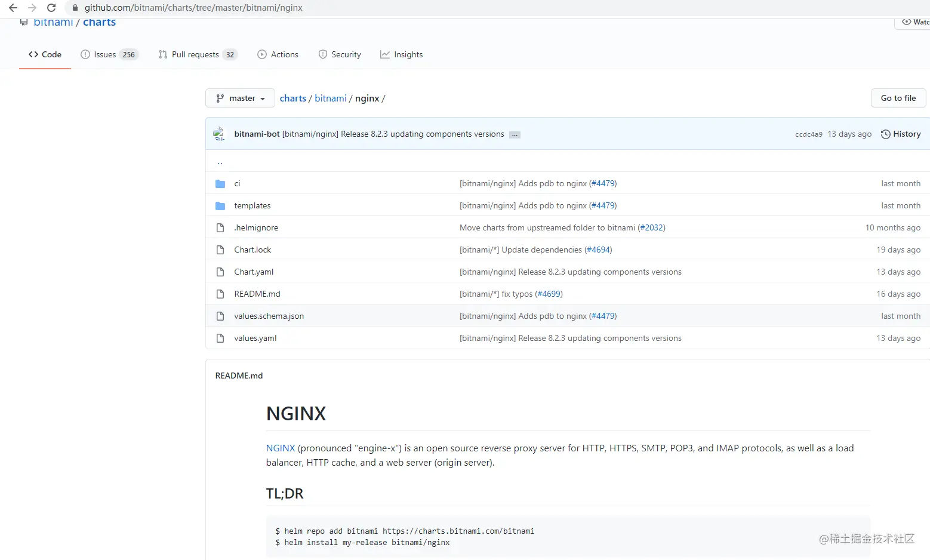Click the browser address bar URL

click(x=193, y=8)
